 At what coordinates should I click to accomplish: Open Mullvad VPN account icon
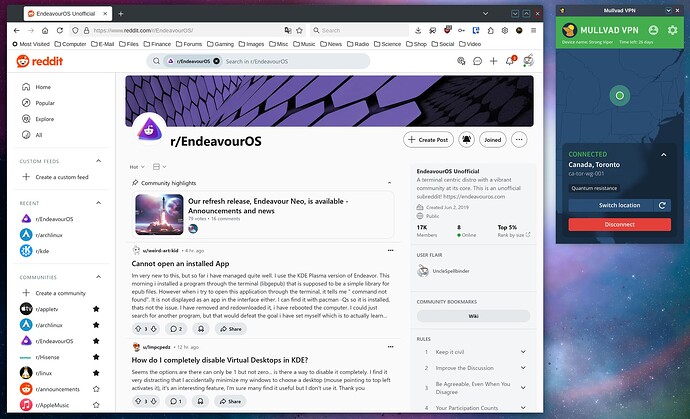click(x=653, y=30)
